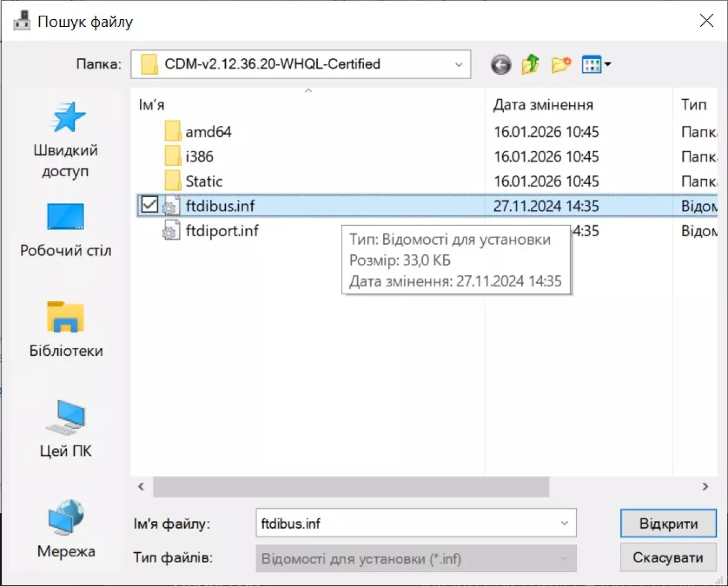This screenshot has width=728, height=586.
Task: Create a new folder
Action: point(561,65)
